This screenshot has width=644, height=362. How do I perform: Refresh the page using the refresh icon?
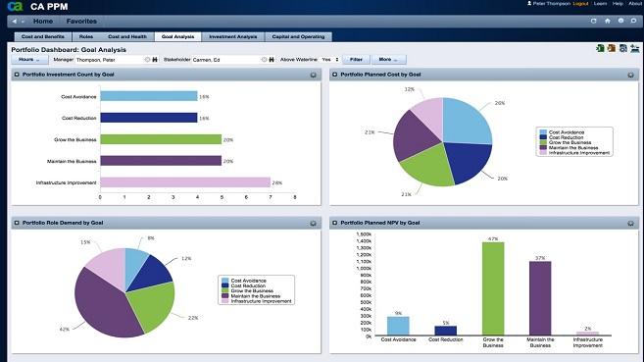593,21
